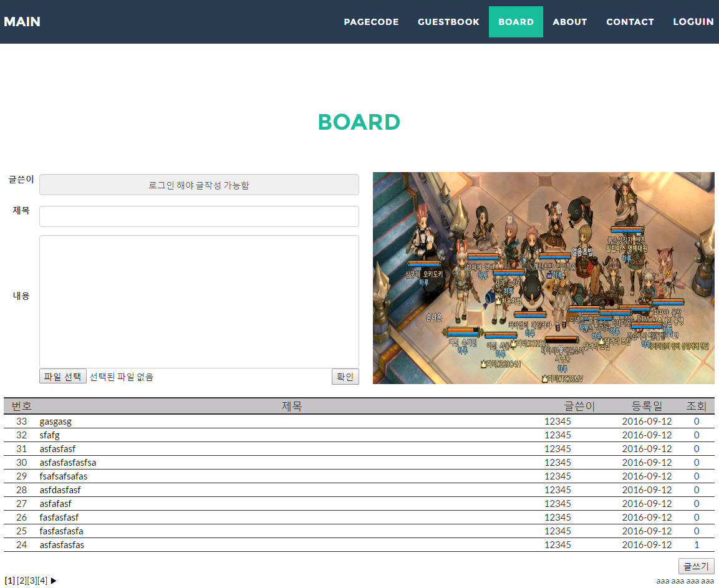Image resolution: width=719 pixels, height=588 pixels.
Task: Click the footer text aaa aaa aaa aaa
Action: click(685, 581)
